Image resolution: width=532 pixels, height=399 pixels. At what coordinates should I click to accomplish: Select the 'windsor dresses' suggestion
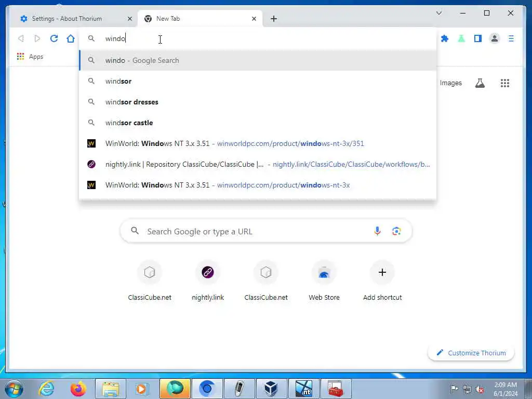pyautogui.click(x=258, y=102)
